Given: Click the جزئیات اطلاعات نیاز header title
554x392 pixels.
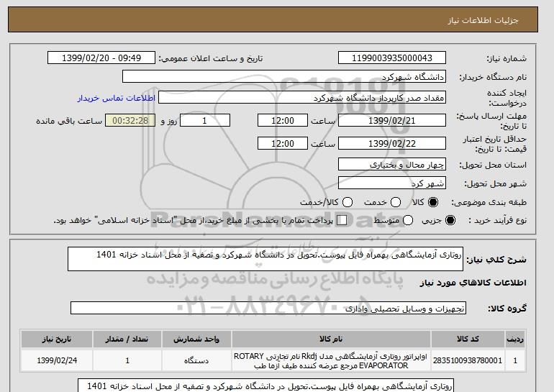Looking at the screenshot, I should (483, 20).
